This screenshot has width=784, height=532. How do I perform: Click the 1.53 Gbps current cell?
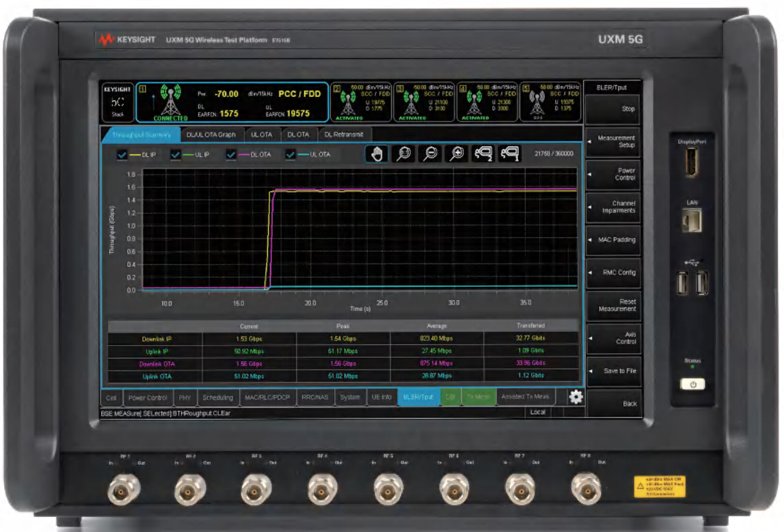pos(249,339)
